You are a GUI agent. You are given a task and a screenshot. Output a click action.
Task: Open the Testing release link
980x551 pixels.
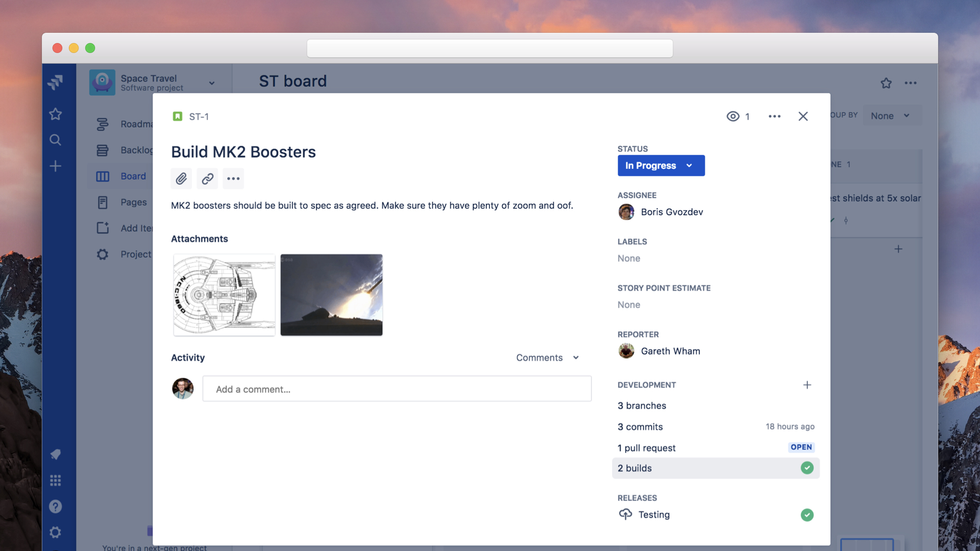click(x=654, y=514)
